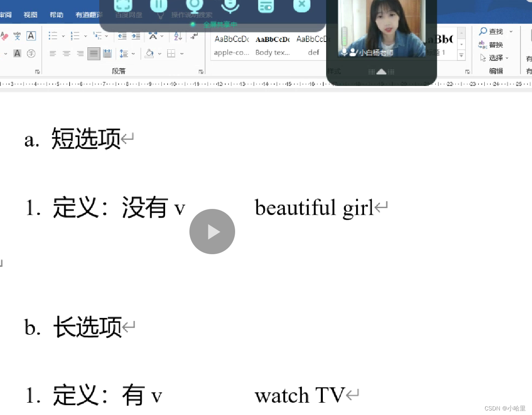Click the clear all formatting eraser icon

point(4,36)
